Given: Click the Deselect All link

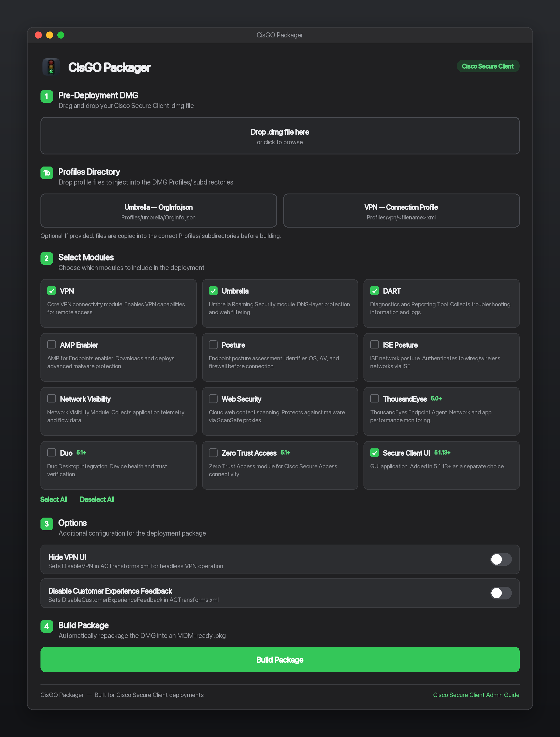Looking at the screenshot, I should 97,500.
